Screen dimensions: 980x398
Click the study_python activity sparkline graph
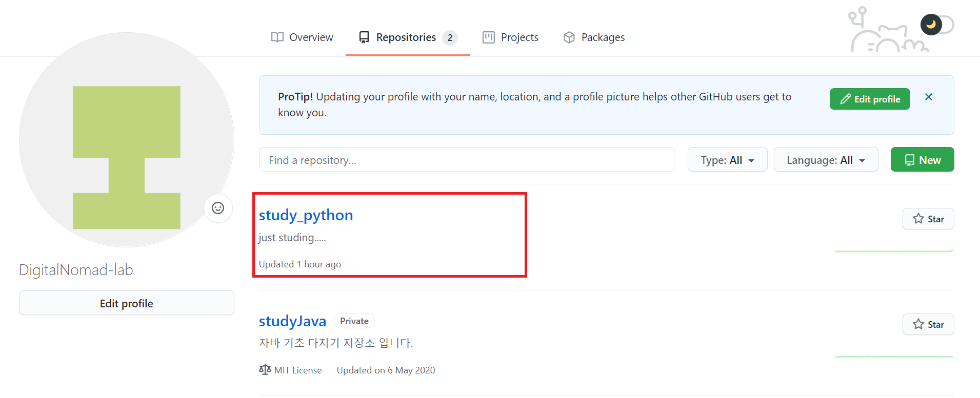[893, 251]
